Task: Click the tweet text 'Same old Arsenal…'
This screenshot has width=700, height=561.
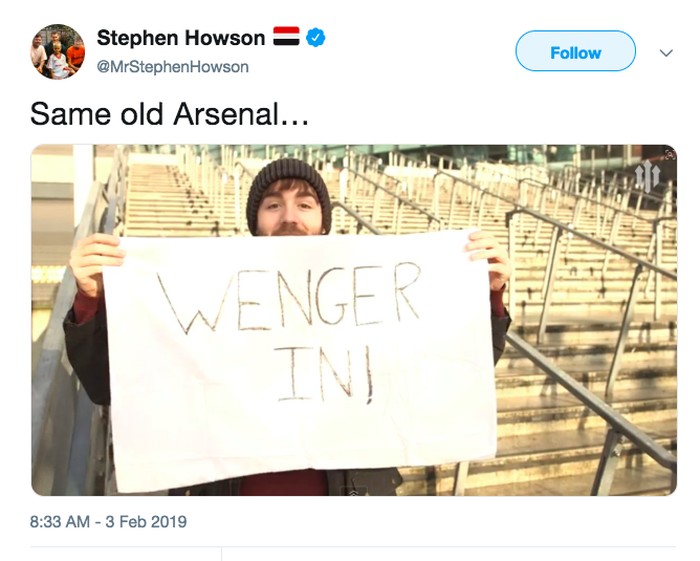Action: [x=169, y=114]
